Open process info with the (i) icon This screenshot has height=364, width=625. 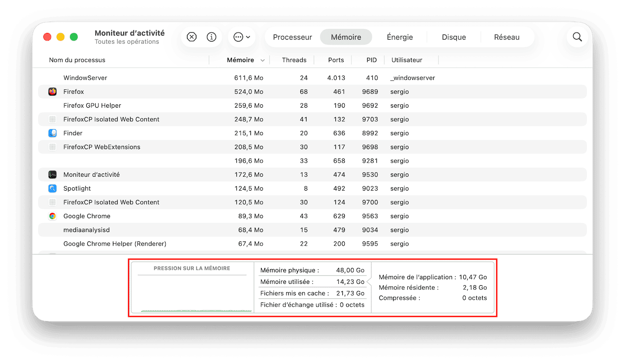tap(211, 37)
